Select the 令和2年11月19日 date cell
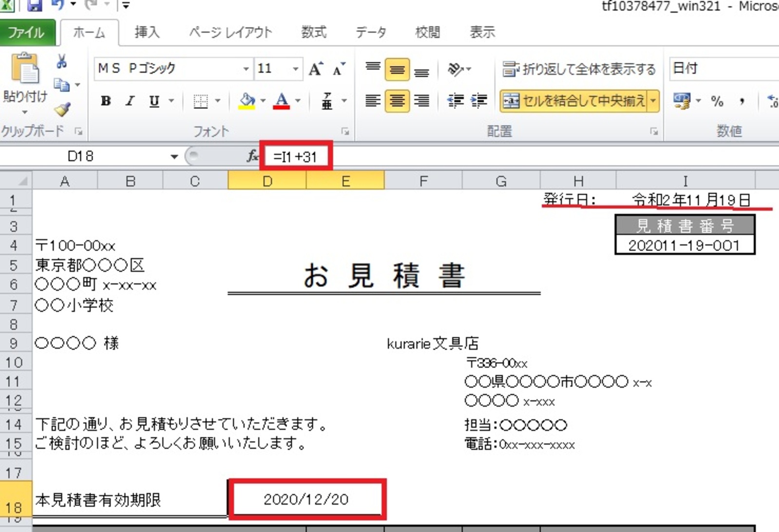The width and height of the screenshot is (779, 532). [x=685, y=200]
